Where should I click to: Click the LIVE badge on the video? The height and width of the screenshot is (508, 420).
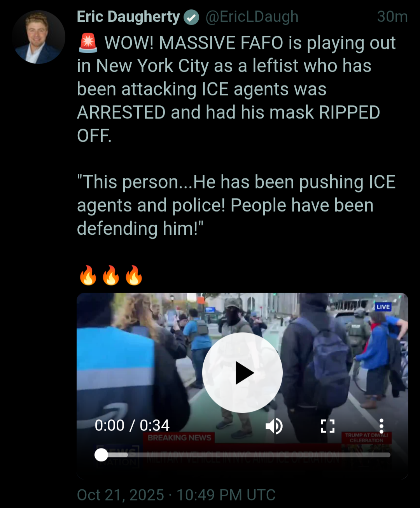[383, 307]
